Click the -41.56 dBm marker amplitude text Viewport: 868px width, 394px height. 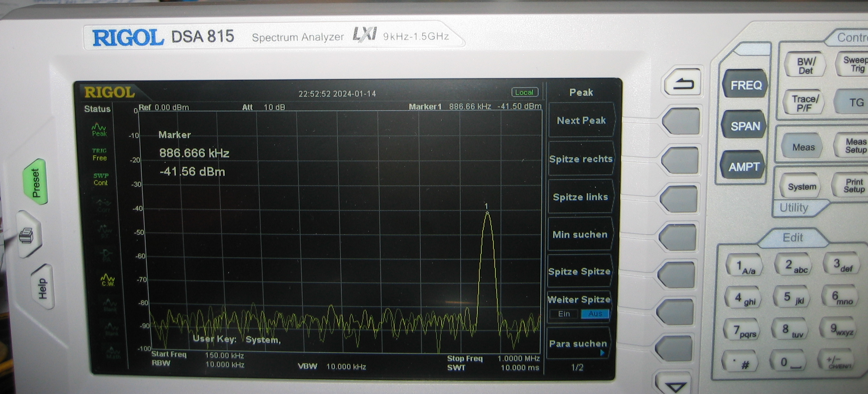[x=192, y=171]
